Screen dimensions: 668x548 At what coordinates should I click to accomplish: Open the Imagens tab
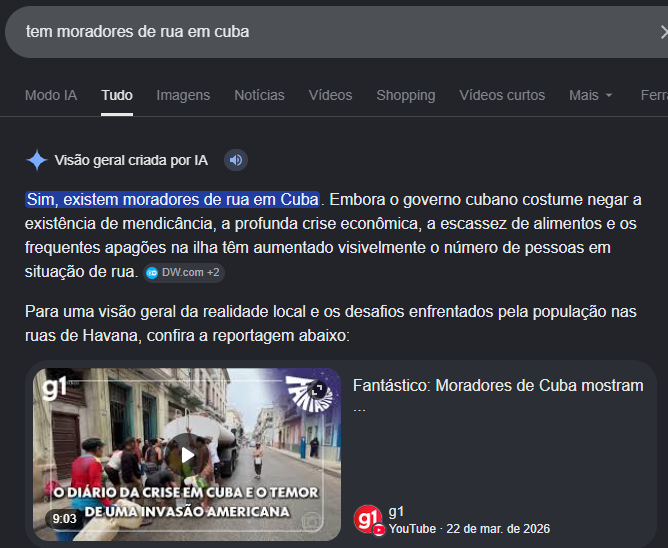183,95
